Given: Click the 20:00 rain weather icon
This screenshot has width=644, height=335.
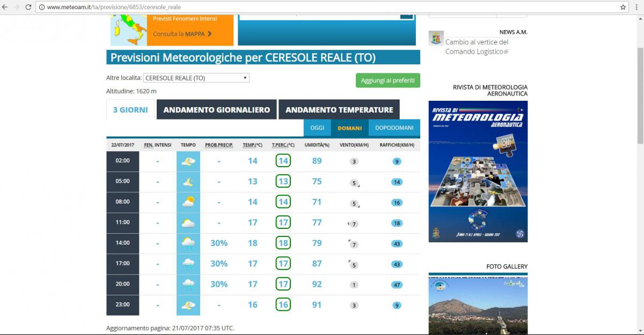Looking at the screenshot, I should point(188,284).
